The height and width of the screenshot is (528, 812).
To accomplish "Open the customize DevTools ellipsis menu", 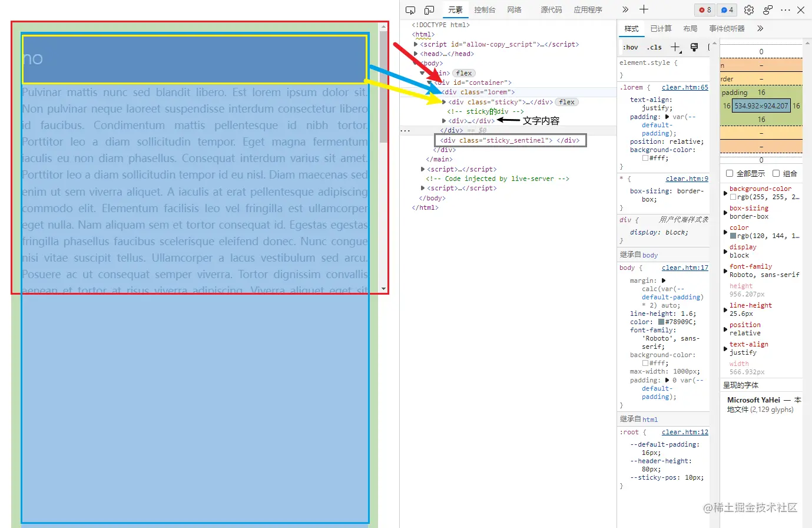I will pos(786,10).
